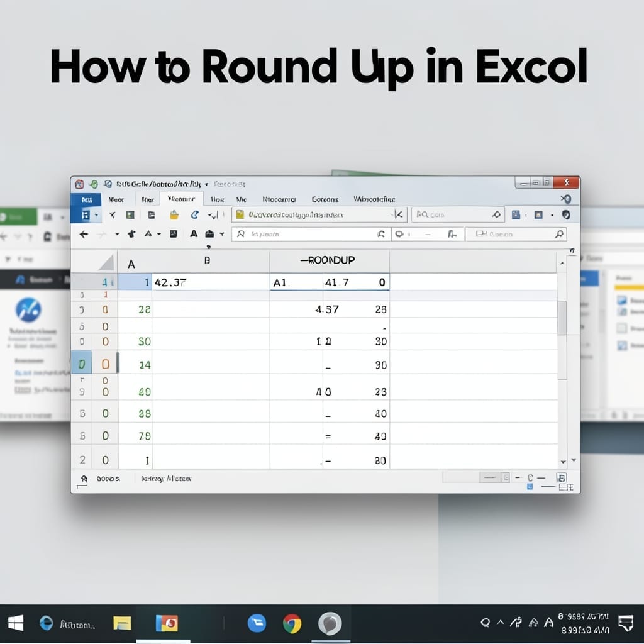Select the column B header
Screen dimensions: 644x644
tap(208, 260)
